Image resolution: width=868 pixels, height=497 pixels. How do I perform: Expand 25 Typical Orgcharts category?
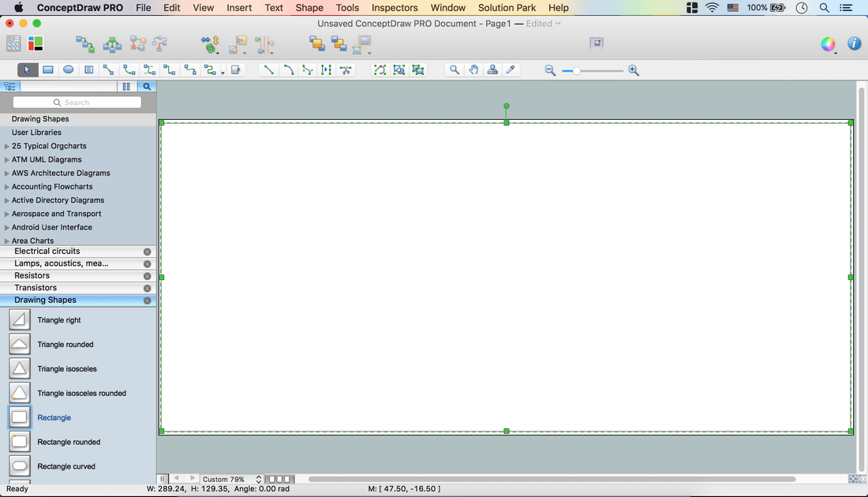(6, 146)
